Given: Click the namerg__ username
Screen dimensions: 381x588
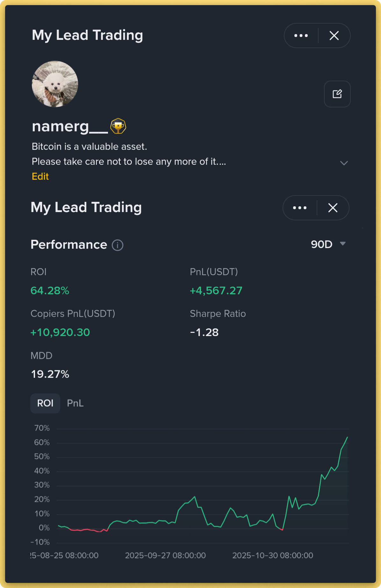Looking at the screenshot, I should [x=70, y=127].
